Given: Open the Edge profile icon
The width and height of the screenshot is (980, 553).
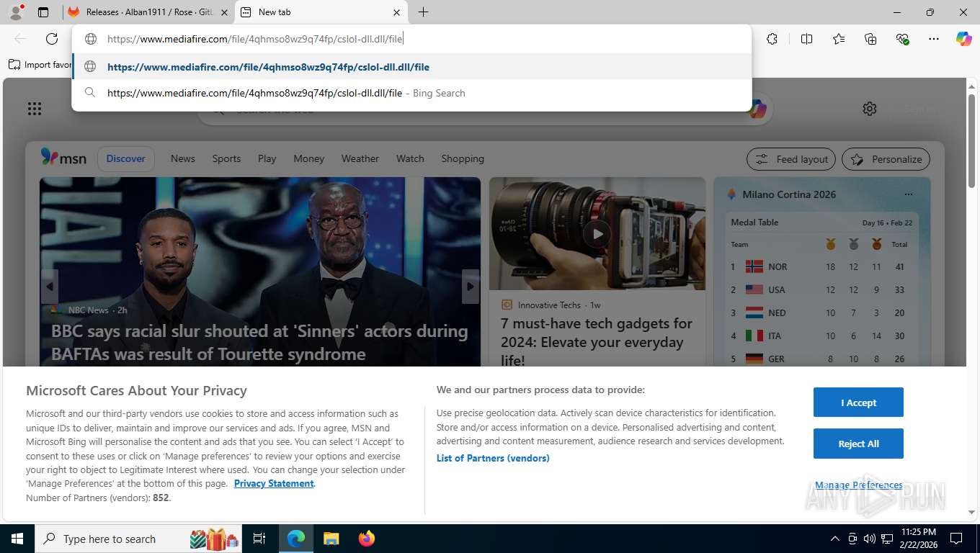Looking at the screenshot, I should pos(16,12).
